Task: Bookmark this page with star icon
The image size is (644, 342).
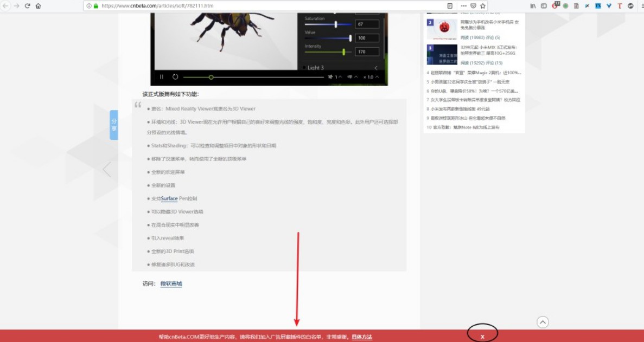Action: click(482, 6)
